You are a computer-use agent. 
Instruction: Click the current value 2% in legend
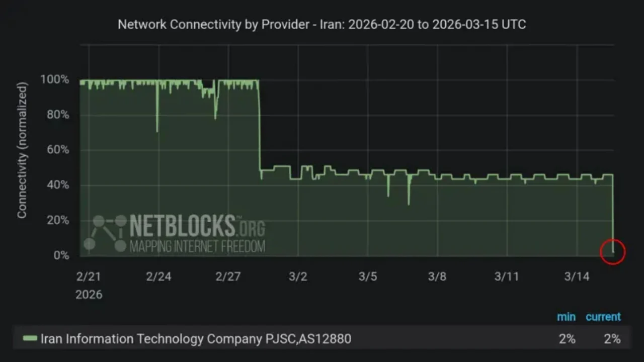(612, 339)
